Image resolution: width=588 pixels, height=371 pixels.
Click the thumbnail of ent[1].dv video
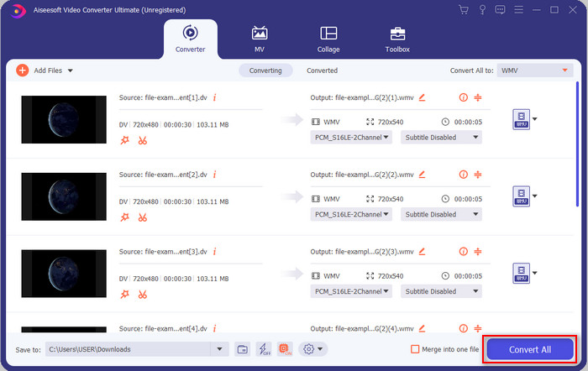64,119
